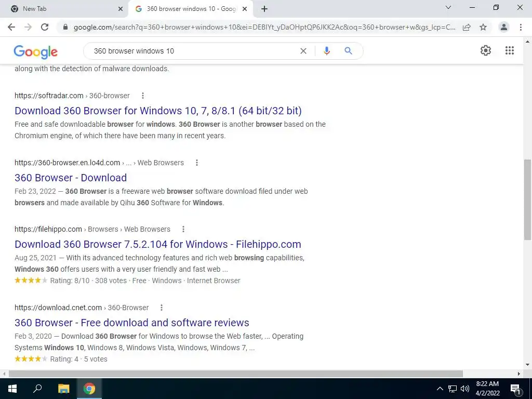Switch to the New Tab tab
The width and height of the screenshot is (532, 399).
click(64, 9)
